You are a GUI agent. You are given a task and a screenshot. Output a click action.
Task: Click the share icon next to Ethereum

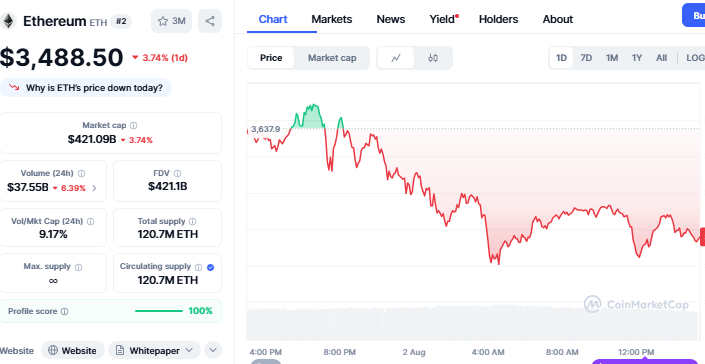pos(210,21)
